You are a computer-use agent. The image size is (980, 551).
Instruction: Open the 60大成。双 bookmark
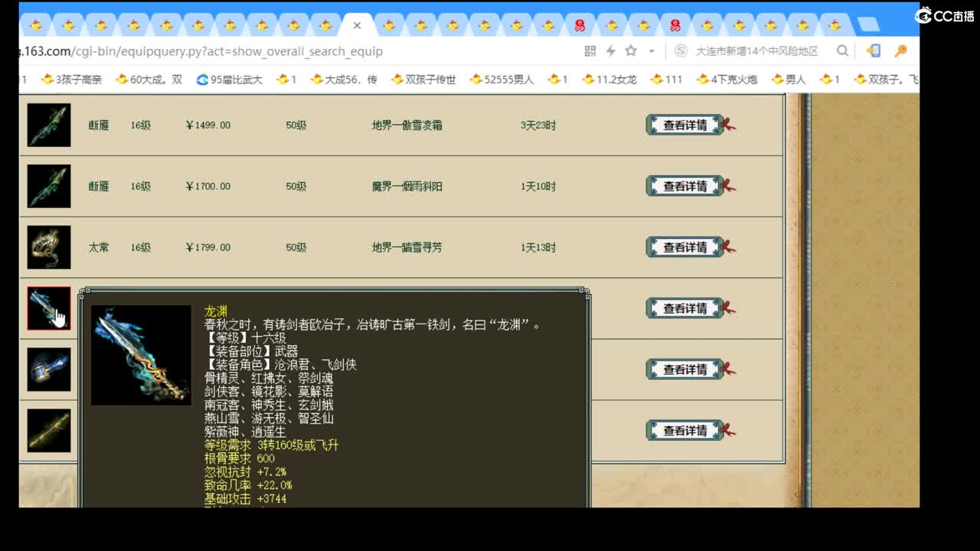(149, 79)
